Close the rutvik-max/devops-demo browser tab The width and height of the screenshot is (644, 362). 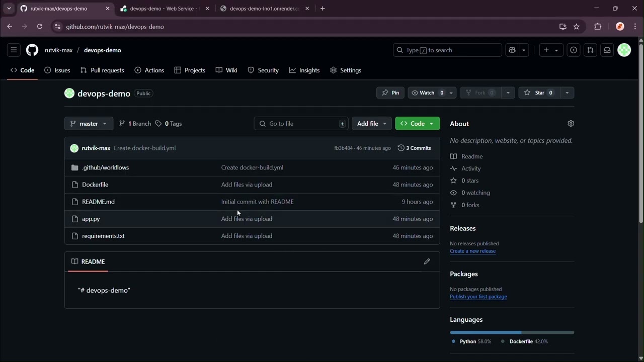pos(107,9)
